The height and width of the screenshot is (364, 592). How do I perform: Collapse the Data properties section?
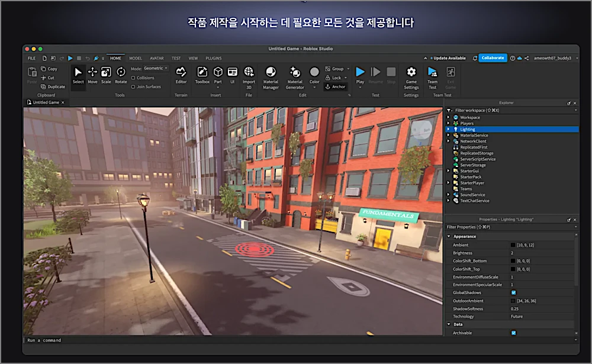449,324
